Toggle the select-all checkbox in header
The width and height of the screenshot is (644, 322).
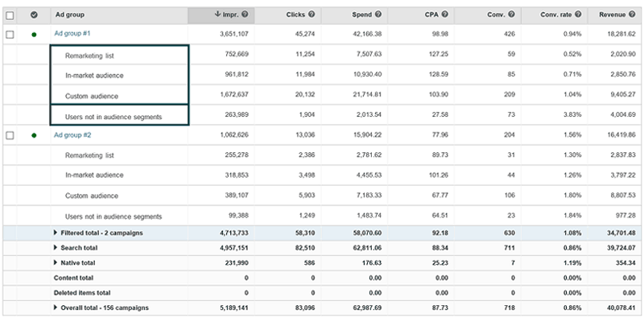[x=10, y=14]
